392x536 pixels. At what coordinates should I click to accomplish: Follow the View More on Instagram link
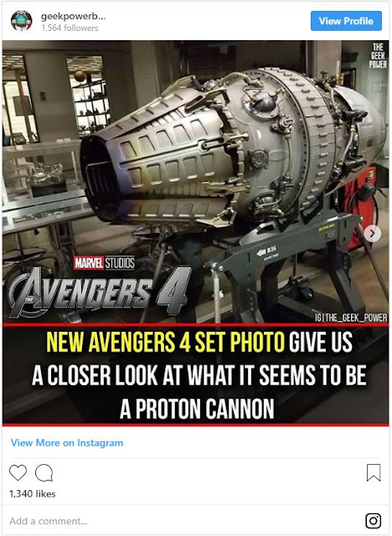[67, 443]
